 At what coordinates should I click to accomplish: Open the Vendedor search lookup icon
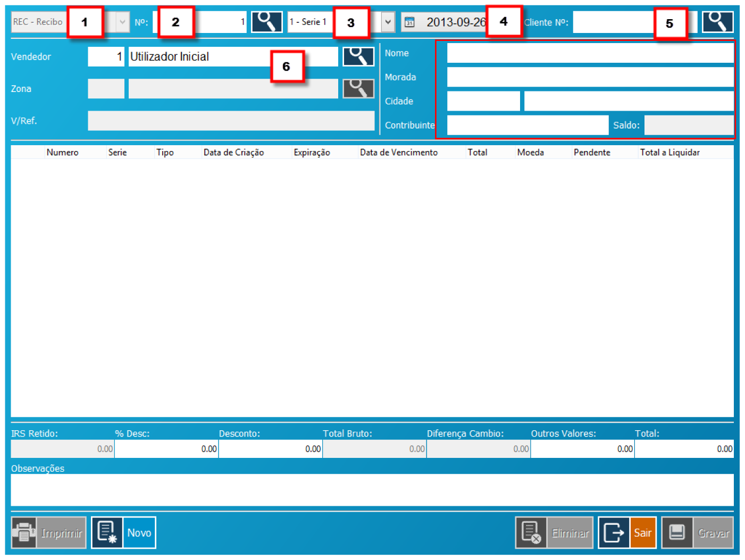358,56
